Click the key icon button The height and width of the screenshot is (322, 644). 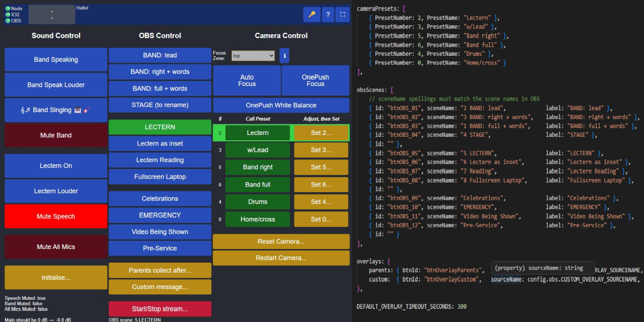(311, 15)
